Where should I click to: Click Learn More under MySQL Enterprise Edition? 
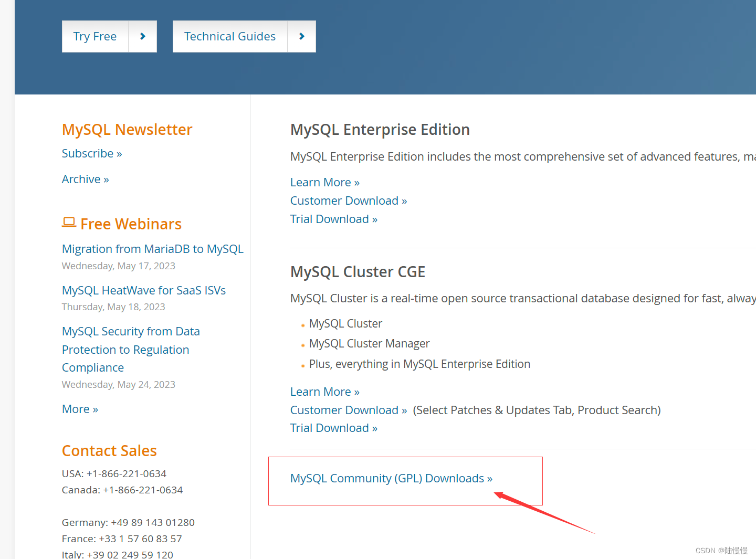(x=325, y=182)
